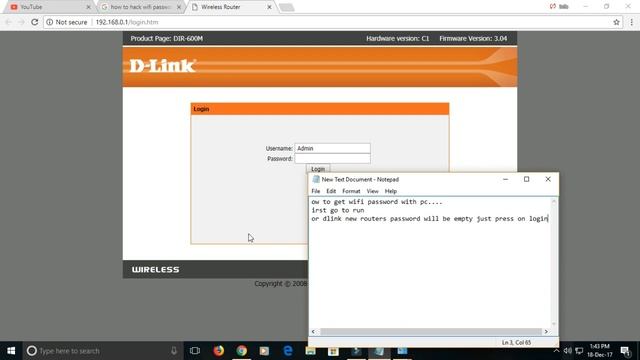Open Notepad's Format menu

[351, 191]
